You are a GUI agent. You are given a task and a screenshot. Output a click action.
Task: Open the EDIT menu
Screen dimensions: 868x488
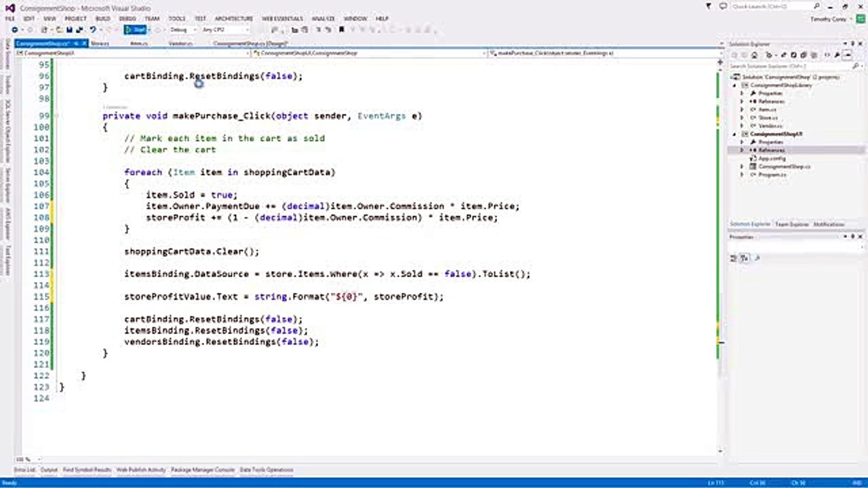pos(29,19)
